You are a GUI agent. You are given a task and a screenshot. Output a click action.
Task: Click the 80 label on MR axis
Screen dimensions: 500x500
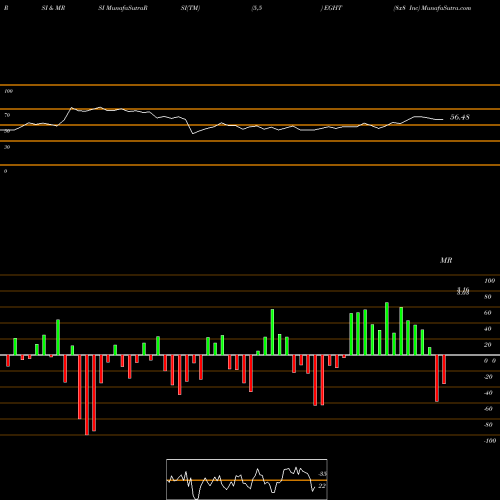point(488,297)
